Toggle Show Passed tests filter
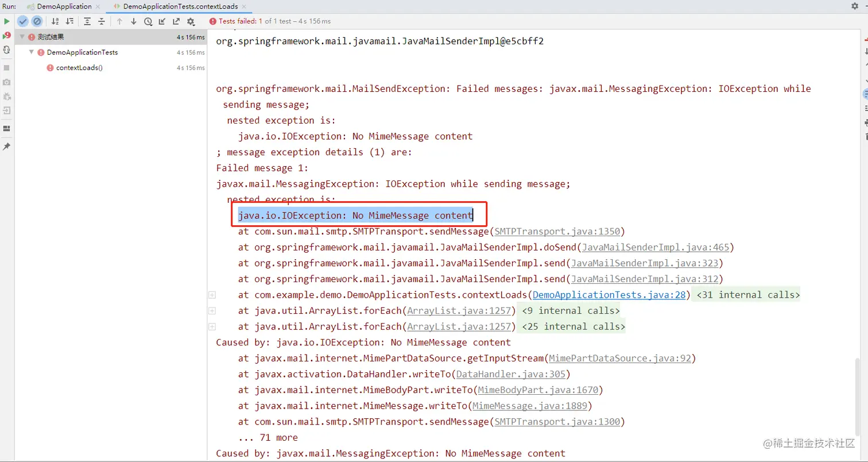The height and width of the screenshot is (462, 868). (x=23, y=21)
